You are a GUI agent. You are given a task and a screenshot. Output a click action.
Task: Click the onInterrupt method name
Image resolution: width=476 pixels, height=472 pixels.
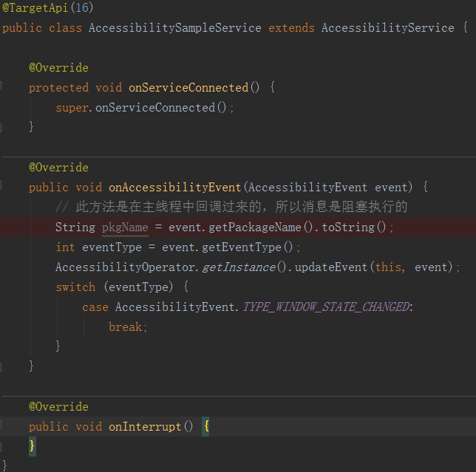(x=145, y=427)
